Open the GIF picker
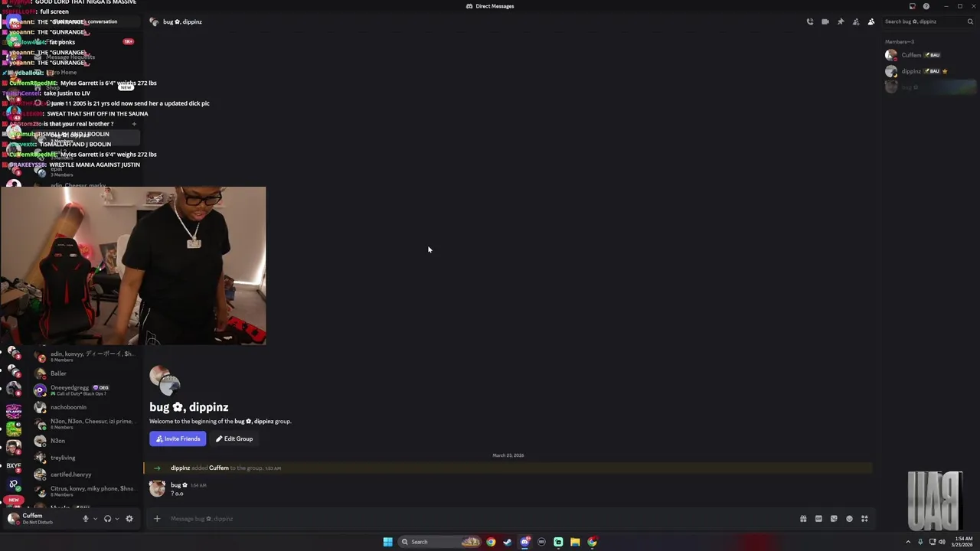 click(818, 519)
